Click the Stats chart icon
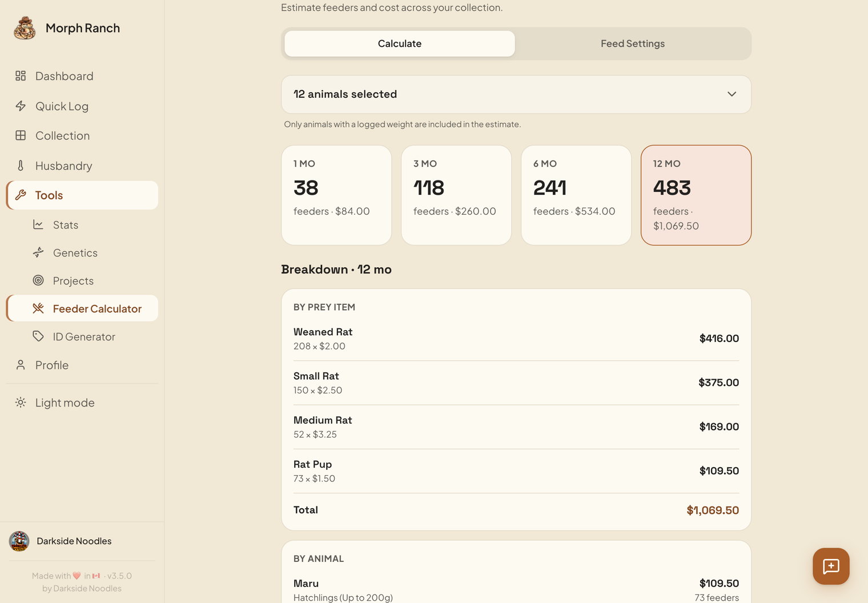The image size is (868, 603). 38,225
